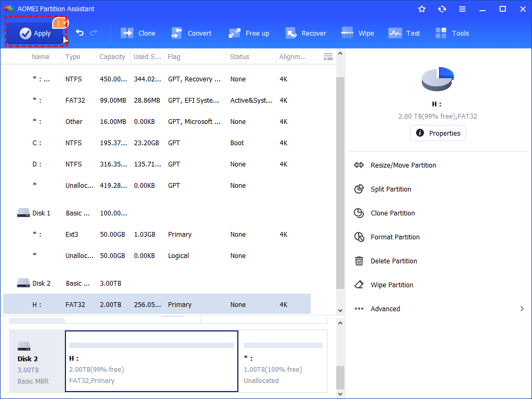Sort by the Capacity column header
Screen dimensions: 532x399
(x=112, y=57)
